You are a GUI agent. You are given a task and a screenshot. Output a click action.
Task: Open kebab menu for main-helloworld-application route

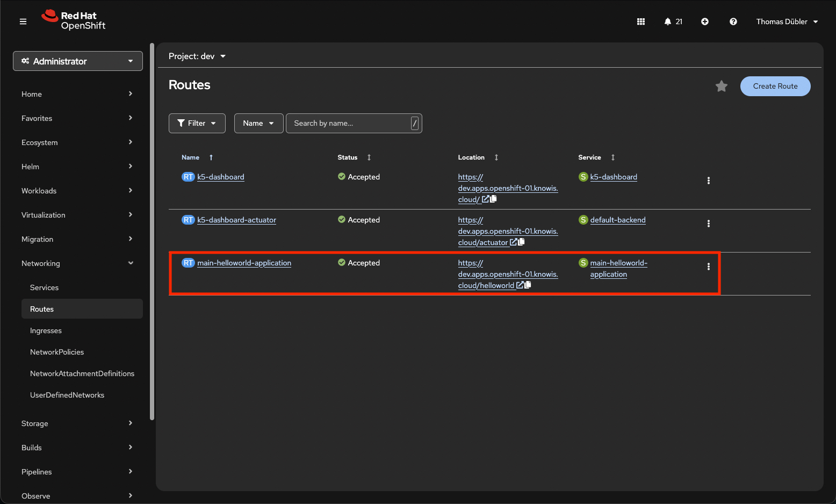[x=709, y=267]
